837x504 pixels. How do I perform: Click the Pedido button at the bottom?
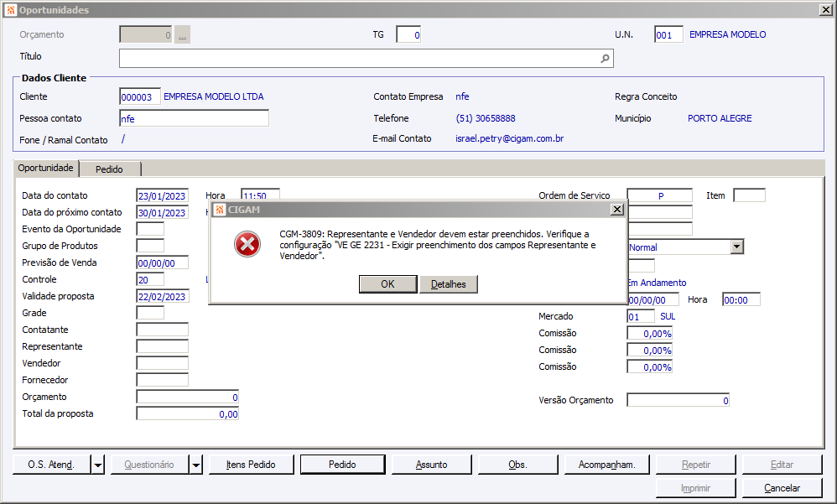(342, 465)
